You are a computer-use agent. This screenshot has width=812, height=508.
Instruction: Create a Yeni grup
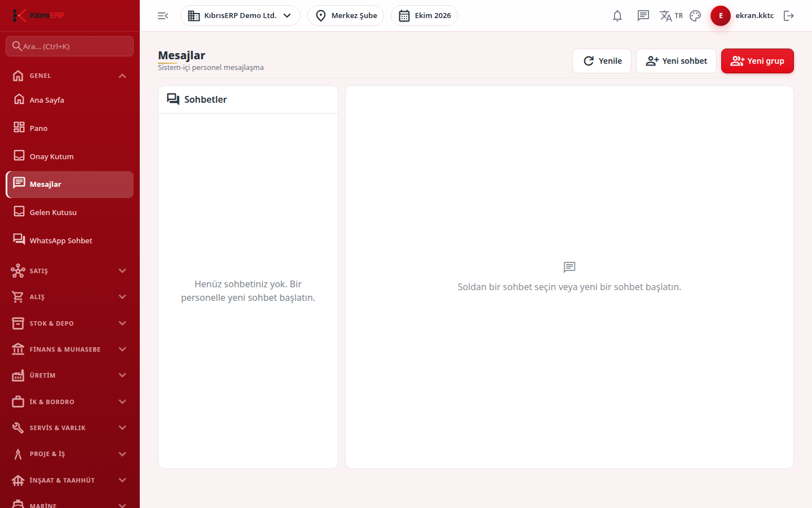click(x=757, y=61)
